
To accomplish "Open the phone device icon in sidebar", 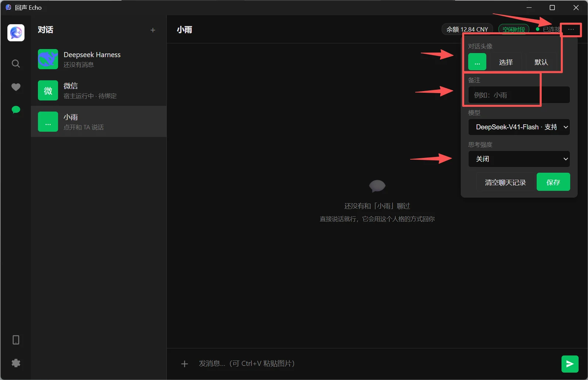I will [x=16, y=340].
